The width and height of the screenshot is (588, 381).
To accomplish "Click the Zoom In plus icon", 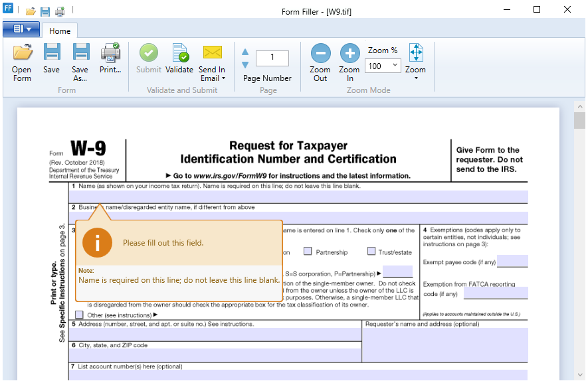I will 349,53.
